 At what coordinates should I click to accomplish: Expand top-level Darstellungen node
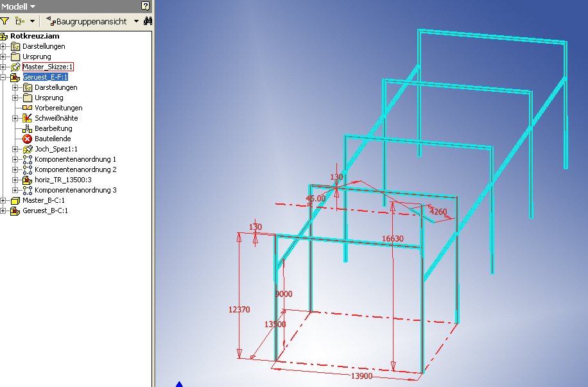pyautogui.click(x=3, y=46)
